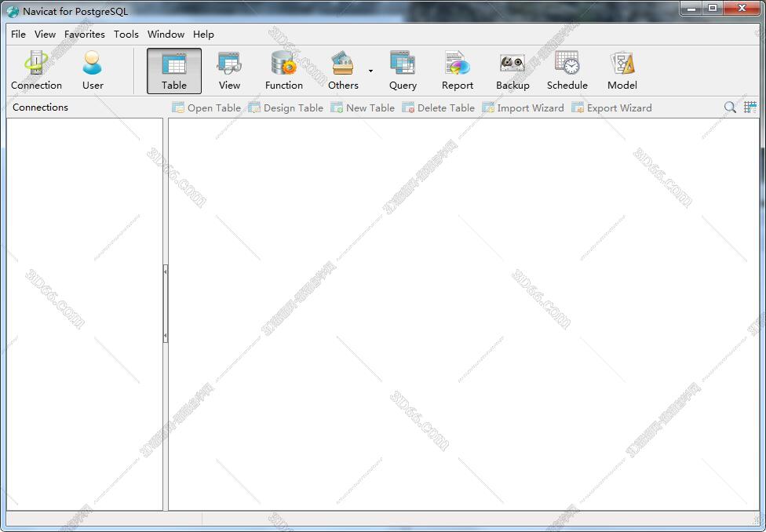Open the File menu
The image size is (766, 532).
[x=18, y=35]
